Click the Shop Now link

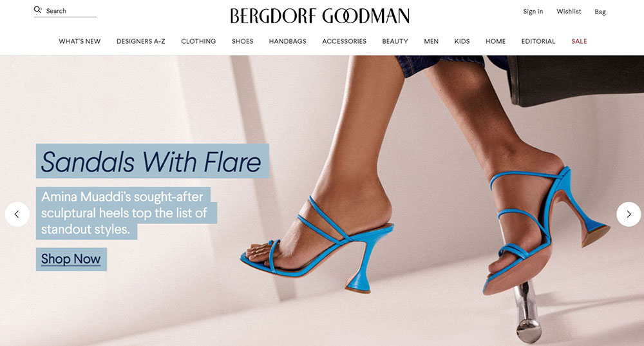coord(71,259)
